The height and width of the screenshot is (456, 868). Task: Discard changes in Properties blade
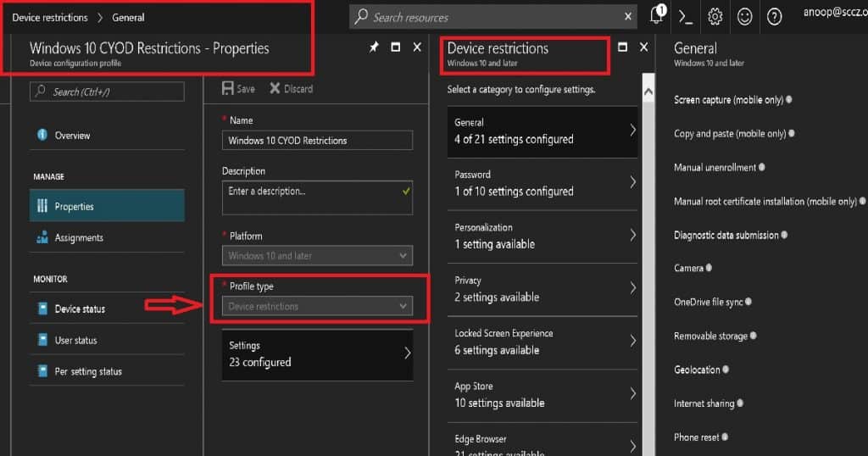[x=291, y=88]
